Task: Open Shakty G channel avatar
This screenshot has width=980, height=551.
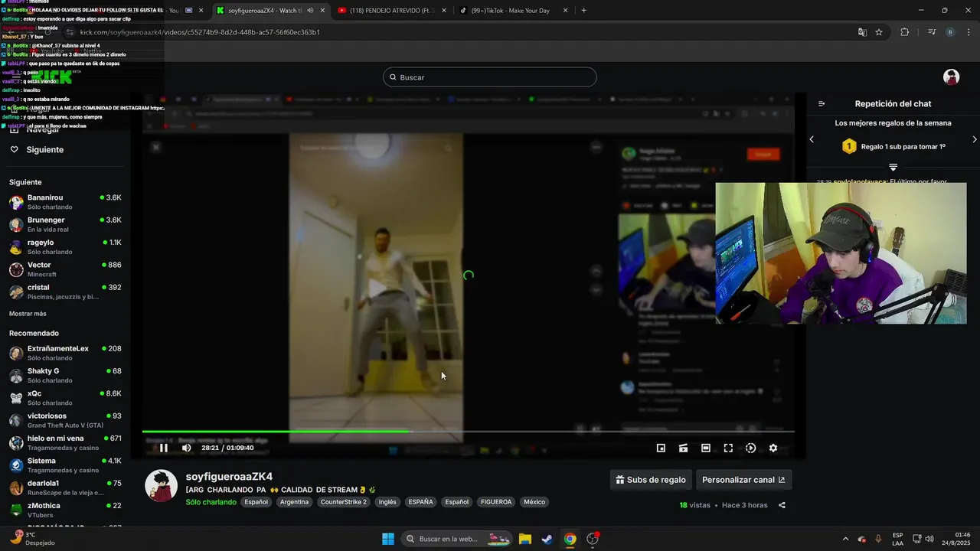Action: tap(16, 376)
